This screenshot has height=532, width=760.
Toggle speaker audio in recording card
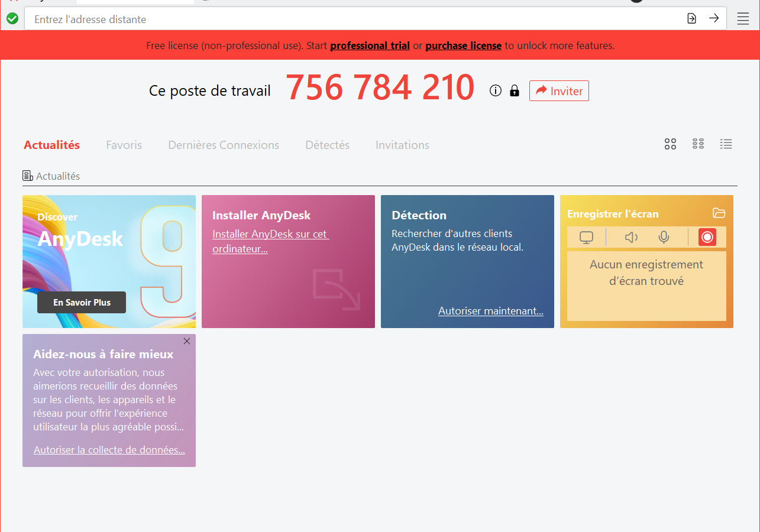coord(631,238)
